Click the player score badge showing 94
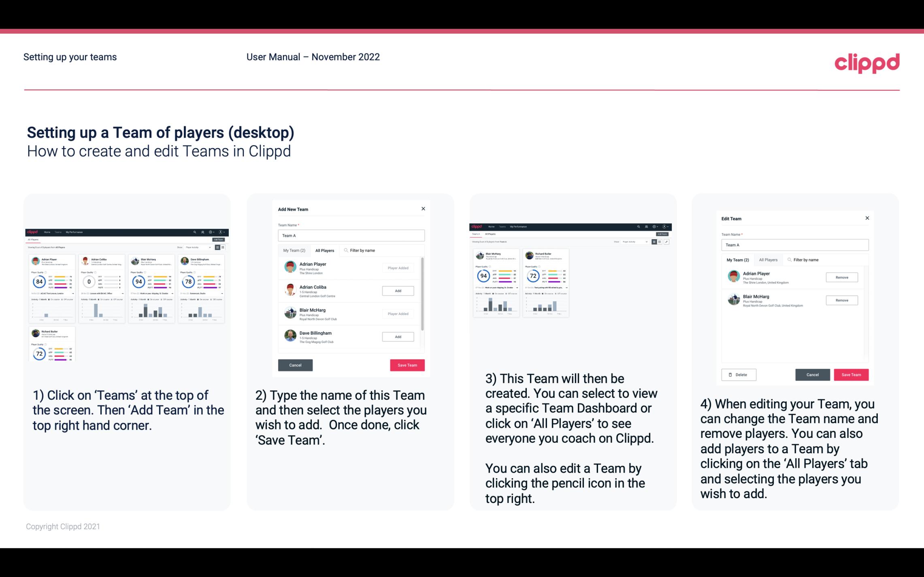This screenshot has height=577, width=924. pos(138,281)
